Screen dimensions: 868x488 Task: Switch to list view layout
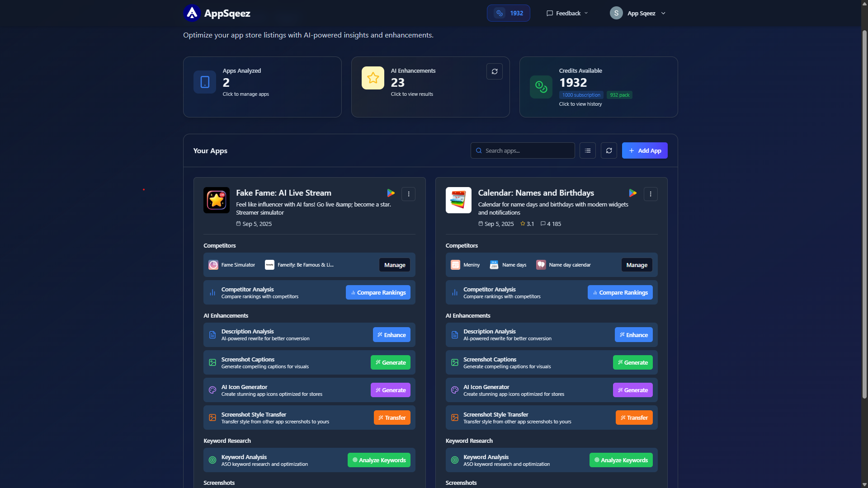coord(588,150)
